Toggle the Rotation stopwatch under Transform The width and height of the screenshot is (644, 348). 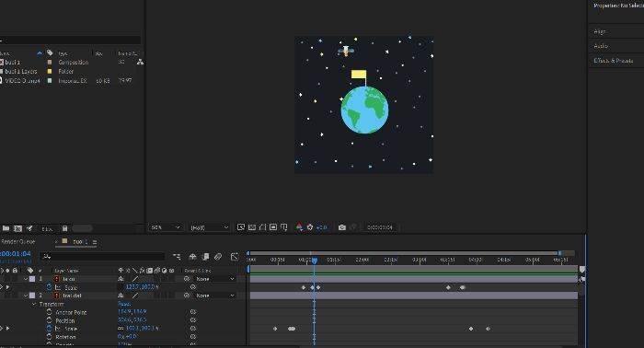(x=50, y=337)
